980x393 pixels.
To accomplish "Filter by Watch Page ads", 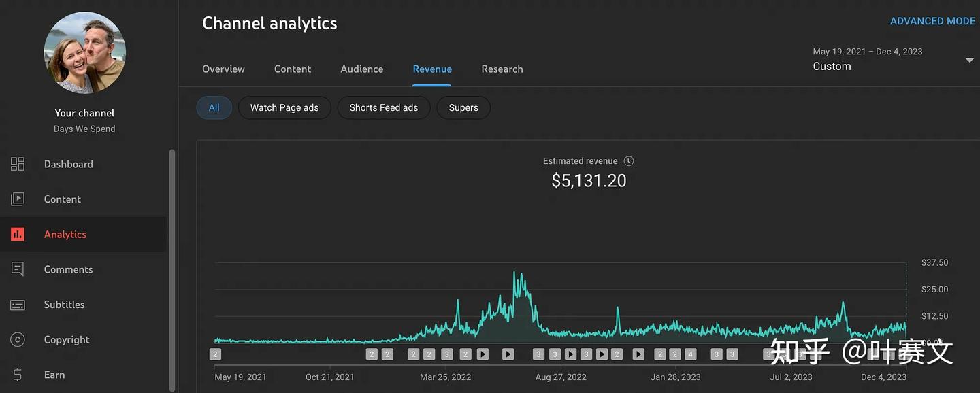I will (284, 107).
